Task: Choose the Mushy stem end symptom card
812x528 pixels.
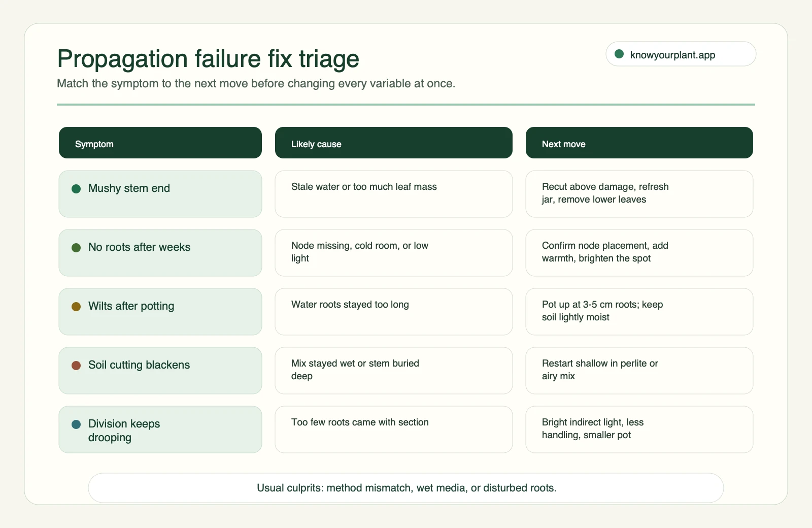Action: coord(160,194)
